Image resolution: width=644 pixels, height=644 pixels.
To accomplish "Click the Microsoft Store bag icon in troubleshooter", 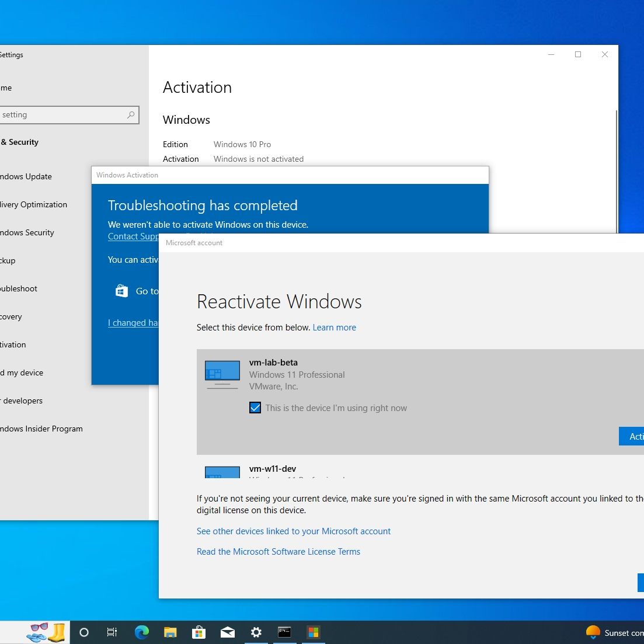I will tap(121, 291).
